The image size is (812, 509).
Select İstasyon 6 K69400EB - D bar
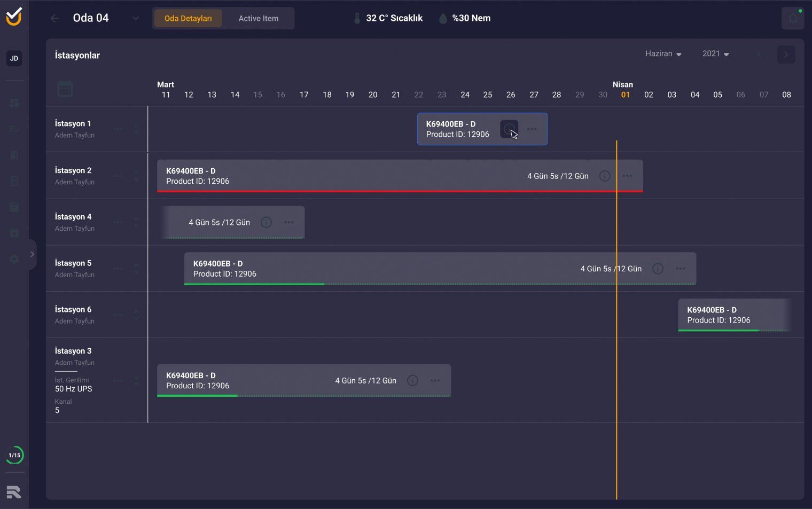click(x=735, y=315)
